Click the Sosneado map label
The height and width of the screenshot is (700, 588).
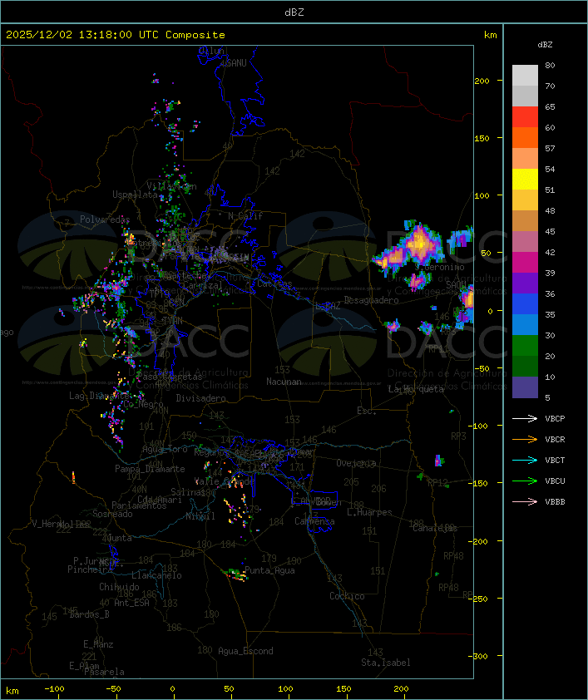click(x=112, y=514)
